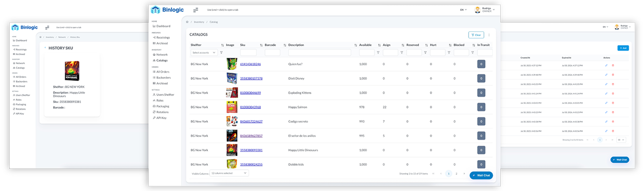This screenshot has width=644, height=191.
Task: Open the three-dot options menu in Catalogs
Action: (489, 35)
